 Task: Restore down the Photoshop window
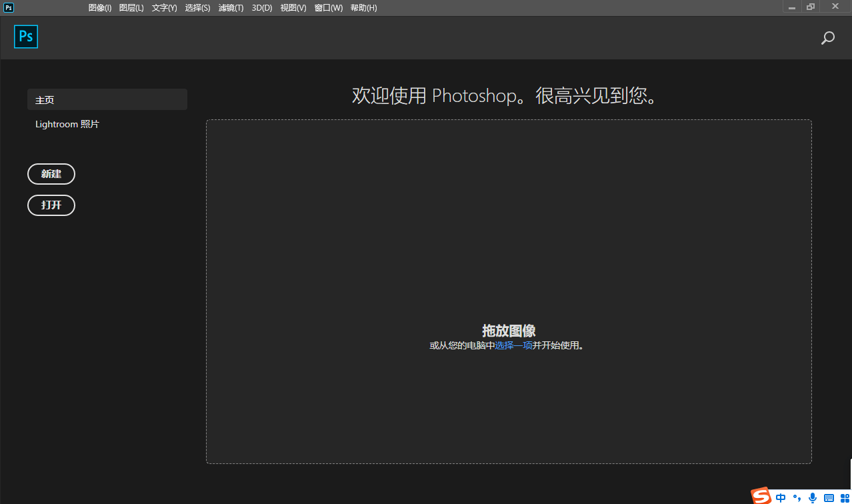811,7
